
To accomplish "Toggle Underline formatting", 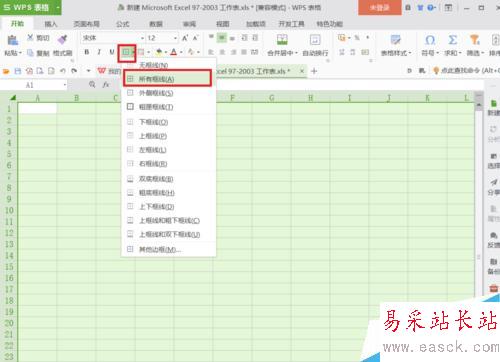I will tap(112, 52).
